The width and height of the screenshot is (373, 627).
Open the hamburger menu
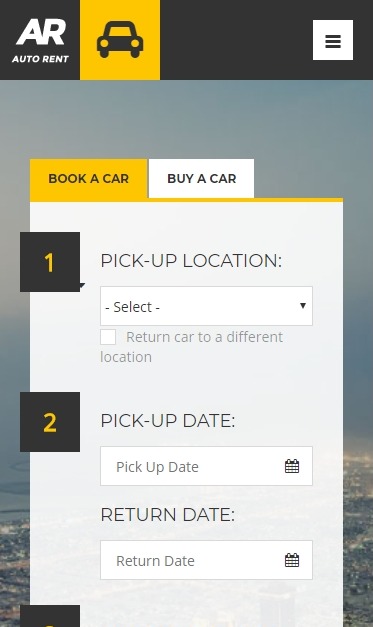(333, 40)
